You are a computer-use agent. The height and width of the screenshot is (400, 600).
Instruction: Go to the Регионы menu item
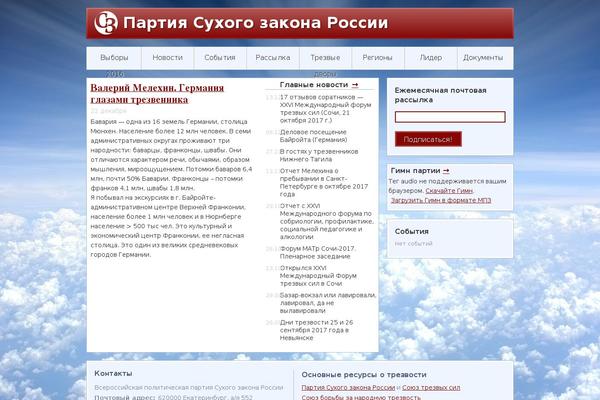[x=378, y=58]
